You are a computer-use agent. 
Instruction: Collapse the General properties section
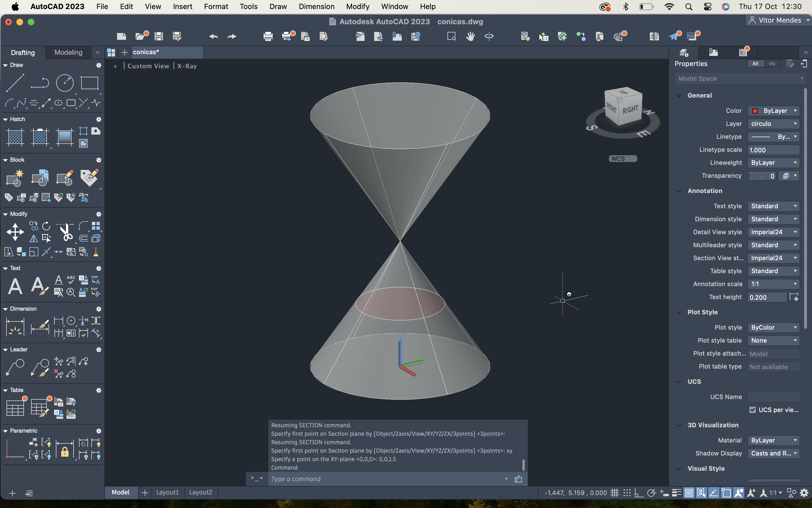(x=679, y=95)
